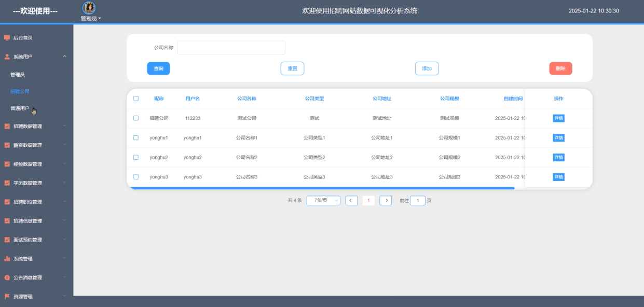
Task: Open 详情 for 测试公司 row
Action: [x=558, y=118]
